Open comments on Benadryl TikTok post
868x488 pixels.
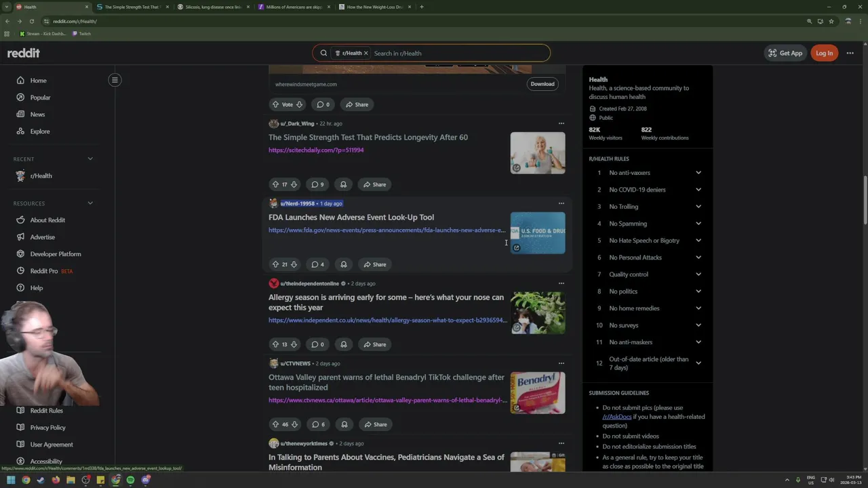pos(318,424)
